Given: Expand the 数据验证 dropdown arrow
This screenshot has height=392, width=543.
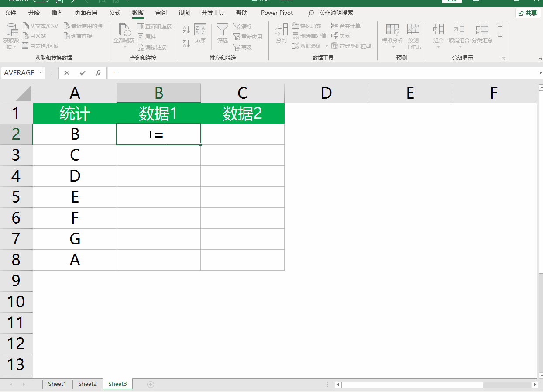Looking at the screenshot, I should pos(326,46).
